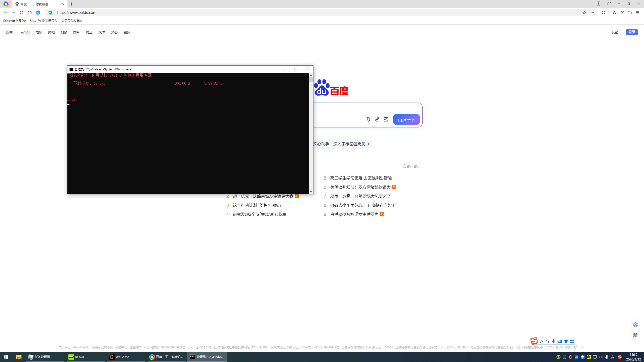Image resolution: width=644 pixels, height=362 pixels.
Task: Click the 换一换 refresh hot list link
Action: [410, 166]
